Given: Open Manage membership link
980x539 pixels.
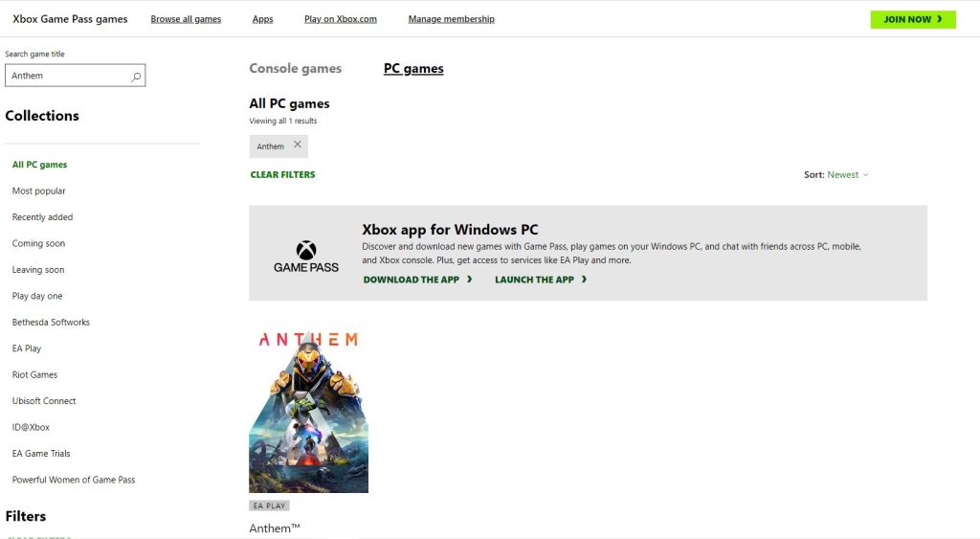Looking at the screenshot, I should [451, 19].
